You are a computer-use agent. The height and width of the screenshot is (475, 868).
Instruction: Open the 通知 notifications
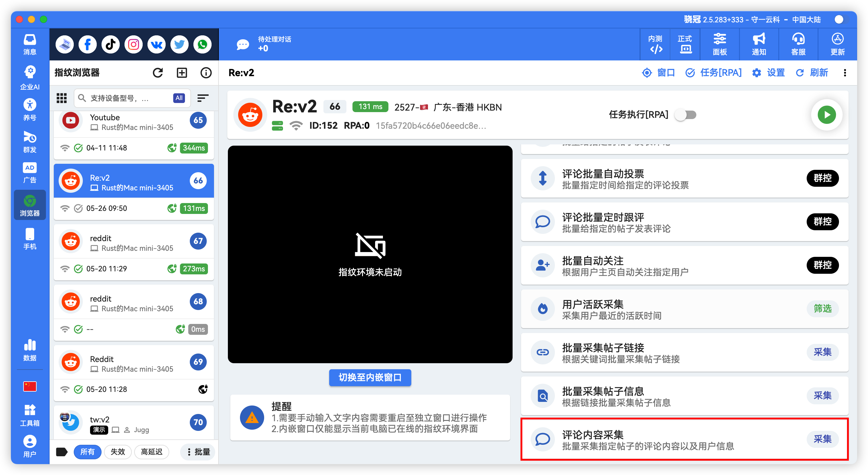pos(759,44)
